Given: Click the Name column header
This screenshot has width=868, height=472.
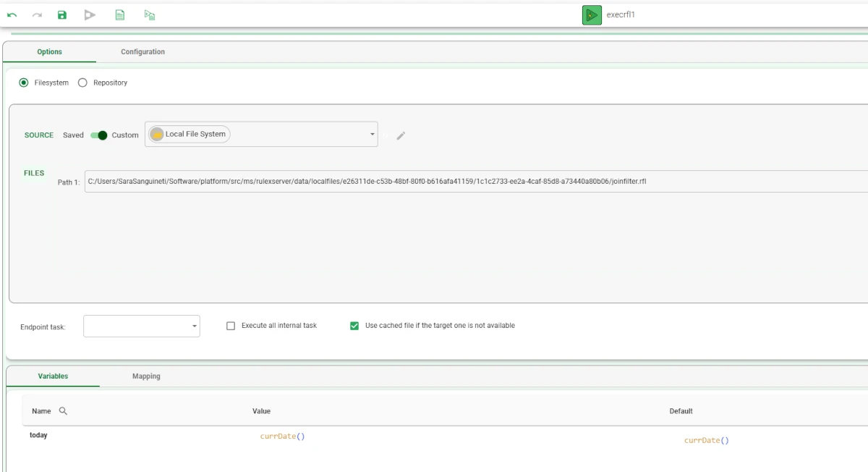Looking at the screenshot, I should 41,411.
